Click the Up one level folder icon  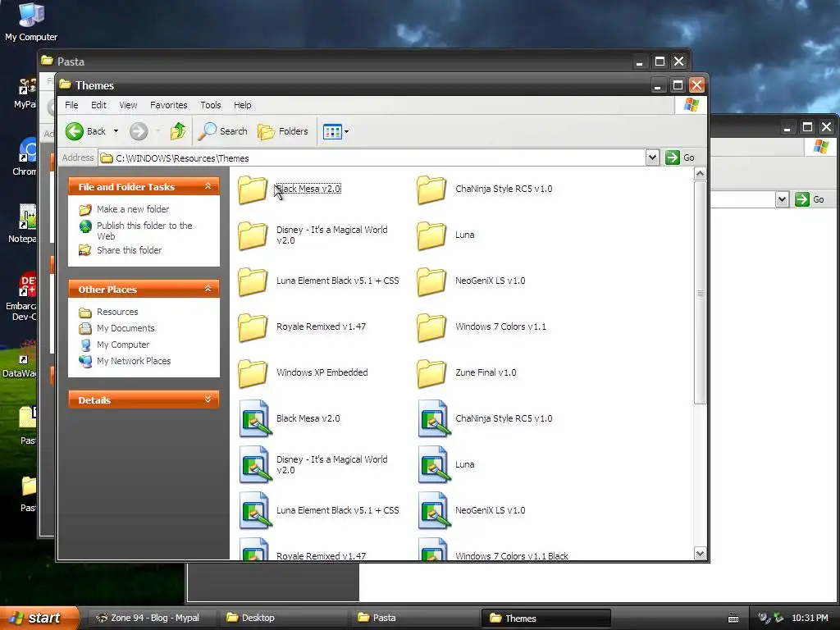pyautogui.click(x=178, y=131)
